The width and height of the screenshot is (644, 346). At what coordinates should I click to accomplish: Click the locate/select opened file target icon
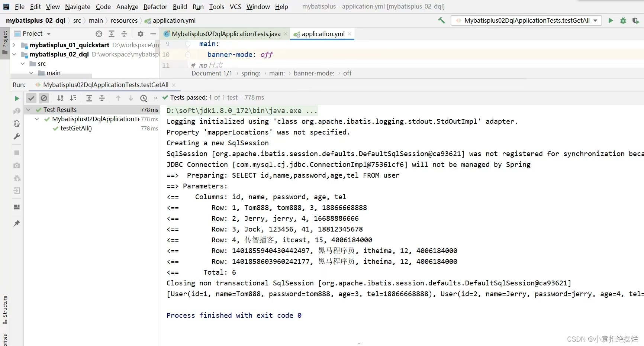(99, 34)
